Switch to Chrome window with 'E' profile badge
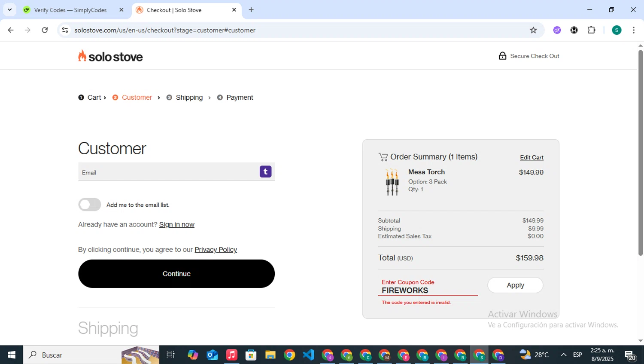This screenshot has height=364, width=644. [x=403, y=355]
